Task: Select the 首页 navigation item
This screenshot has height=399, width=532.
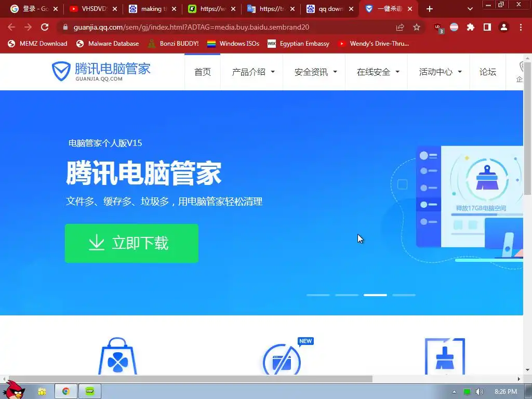Action: tap(203, 72)
